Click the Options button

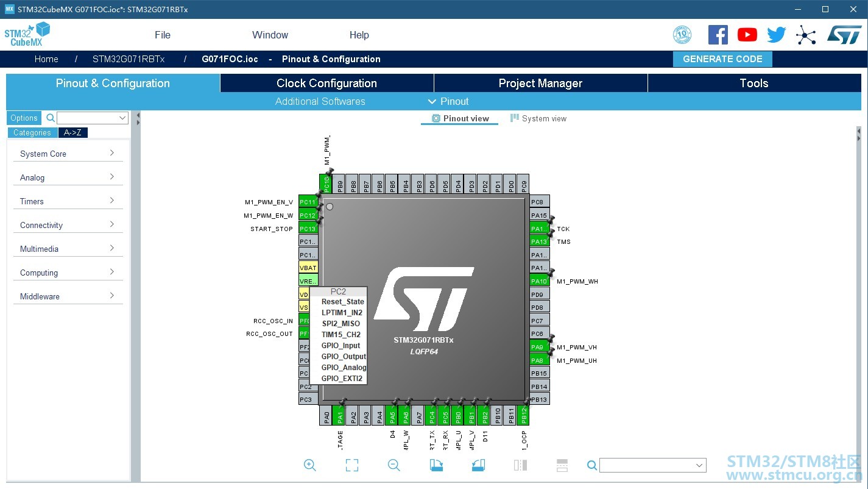click(x=24, y=118)
